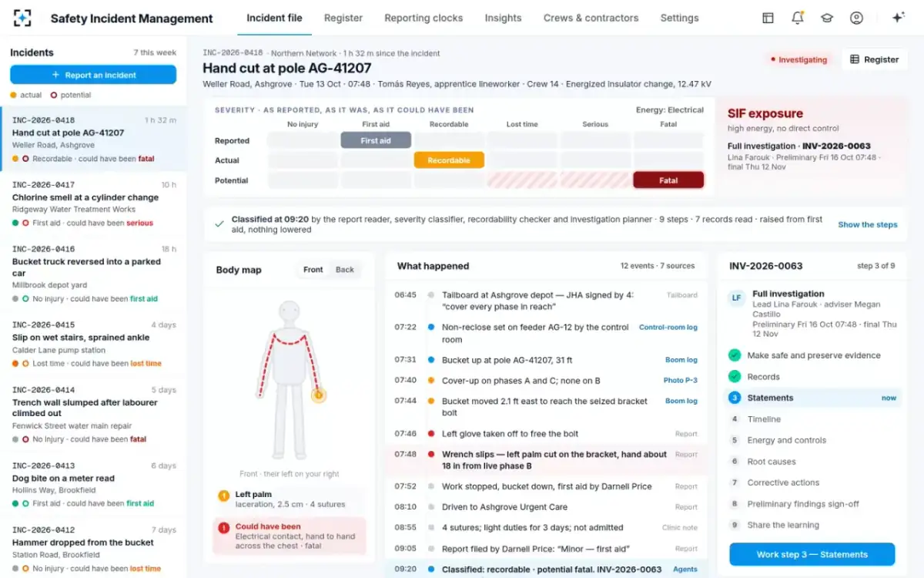Click the 07:46 Left glove taken off event
Screen dimensions: 924x578
tap(546, 434)
